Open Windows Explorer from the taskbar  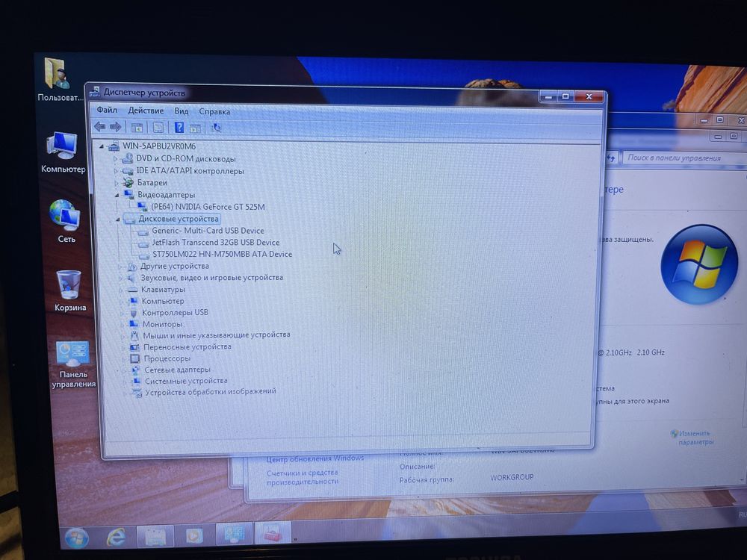[156, 537]
